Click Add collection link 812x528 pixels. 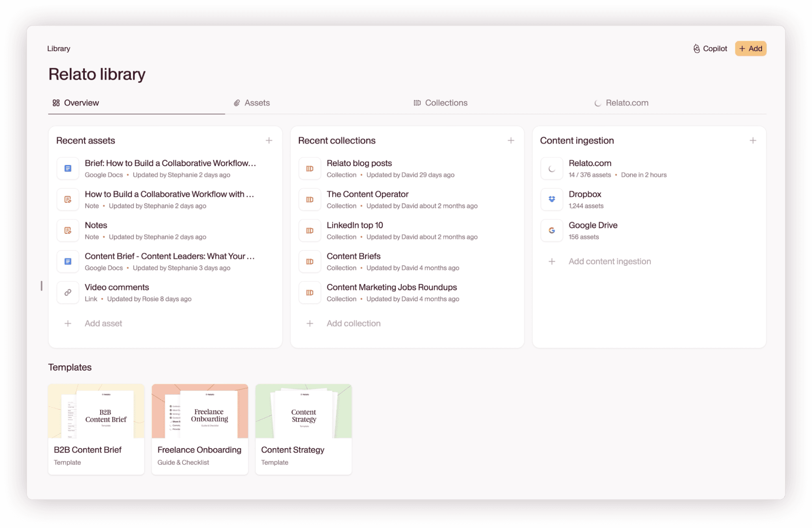coord(353,324)
